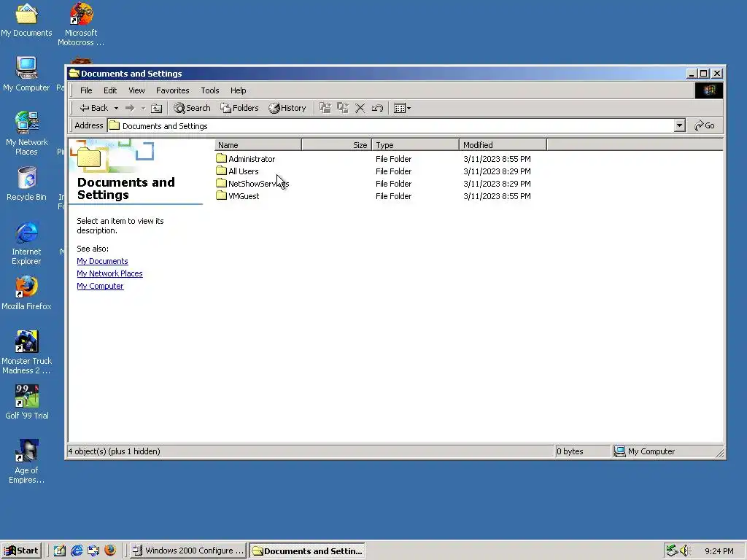Click the Show Desktop quick launch icon
747x560 pixels.
[60, 551]
